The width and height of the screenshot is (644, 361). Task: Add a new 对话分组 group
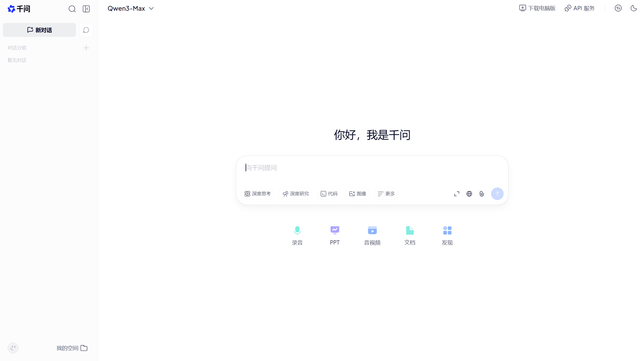[86, 48]
